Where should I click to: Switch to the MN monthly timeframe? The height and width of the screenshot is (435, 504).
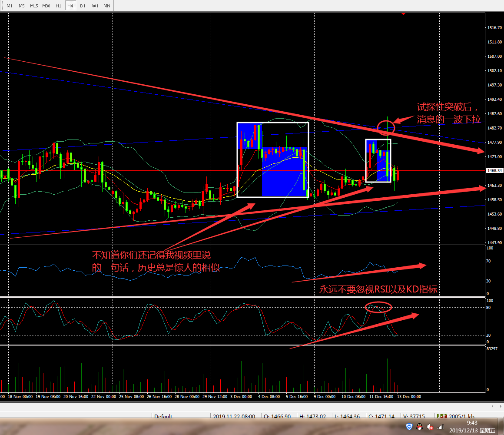[107, 6]
